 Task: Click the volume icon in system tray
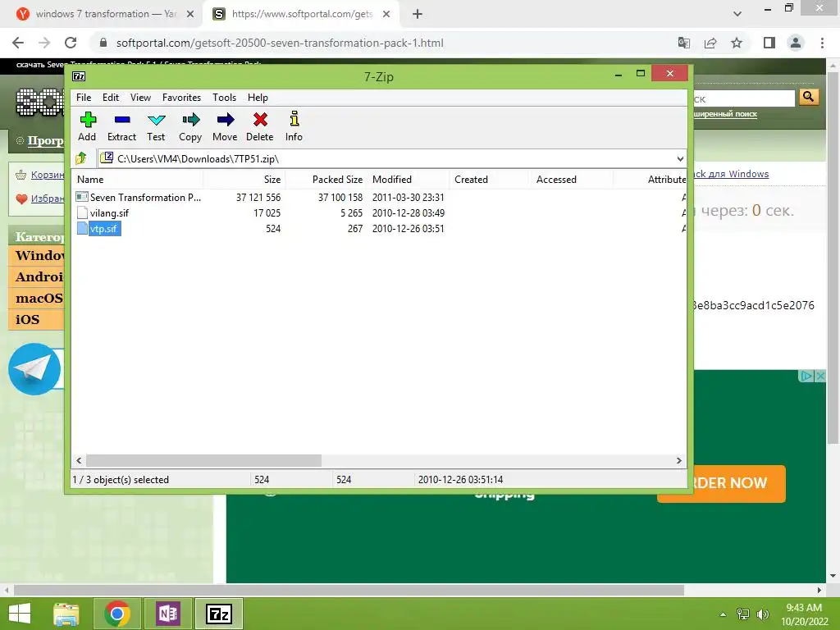(762, 614)
